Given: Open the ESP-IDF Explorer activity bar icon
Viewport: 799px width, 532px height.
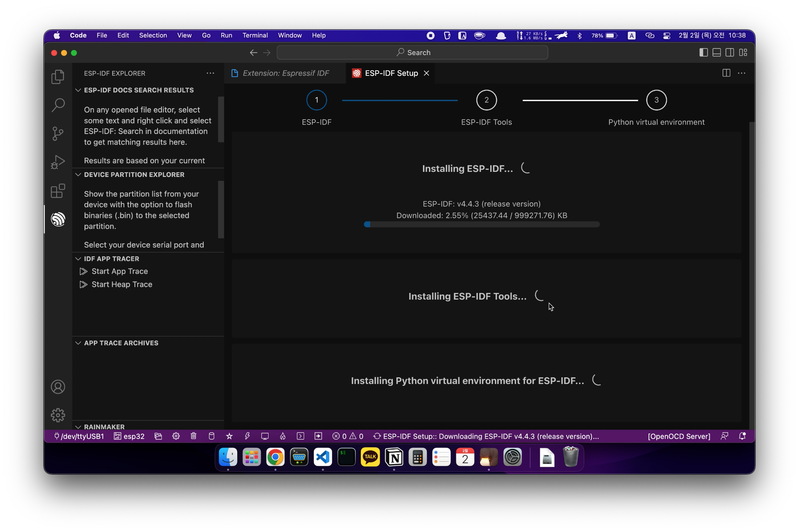Looking at the screenshot, I should pos(58,219).
